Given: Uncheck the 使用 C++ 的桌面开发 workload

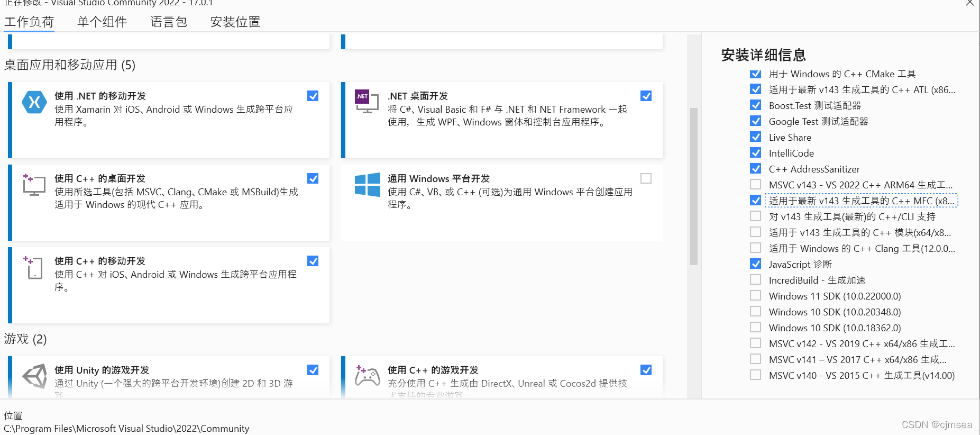Looking at the screenshot, I should point(313,178).
